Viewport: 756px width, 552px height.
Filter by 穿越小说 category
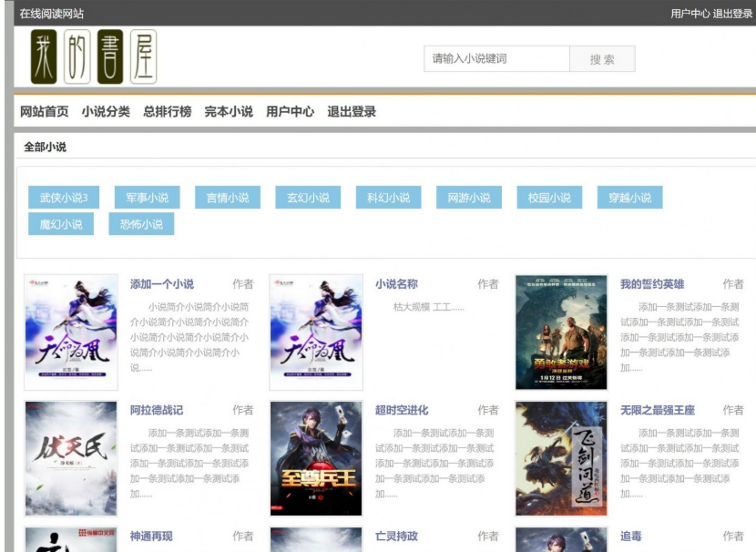pyautogui.click(x=630, y=198)
